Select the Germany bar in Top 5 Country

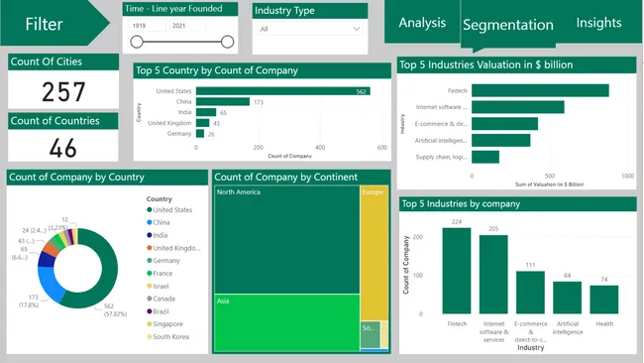click(x=200, y=134)
